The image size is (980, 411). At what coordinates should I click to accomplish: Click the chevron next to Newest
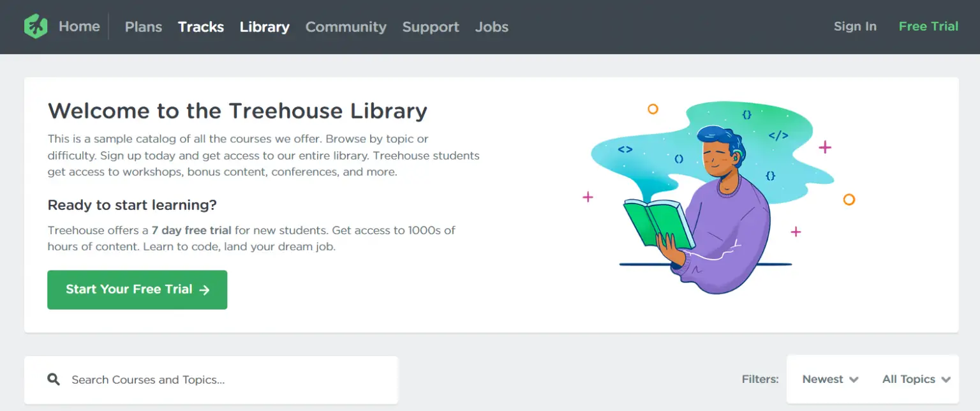click(854, 379)
